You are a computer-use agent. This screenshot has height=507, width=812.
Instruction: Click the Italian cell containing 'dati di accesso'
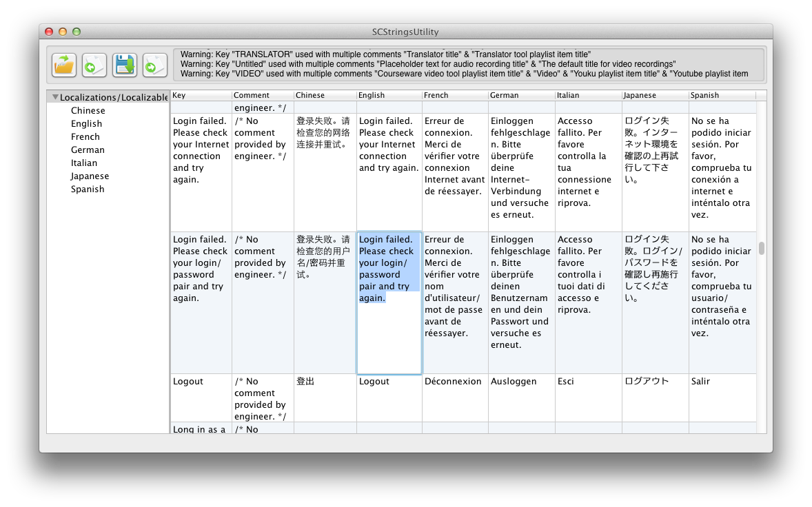(588, 302)
